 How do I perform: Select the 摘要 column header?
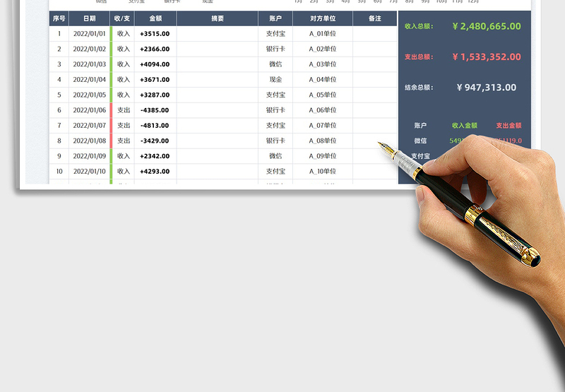(218, 18)
